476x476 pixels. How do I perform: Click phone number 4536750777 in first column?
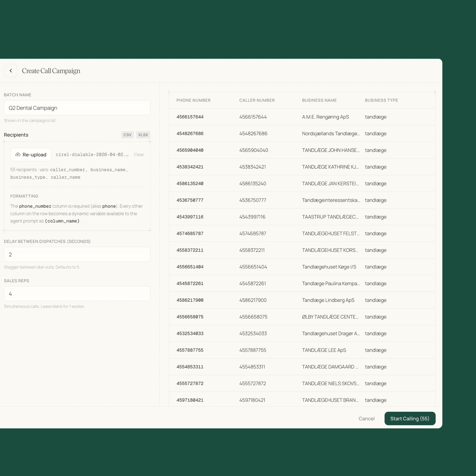tap(190, 200)
